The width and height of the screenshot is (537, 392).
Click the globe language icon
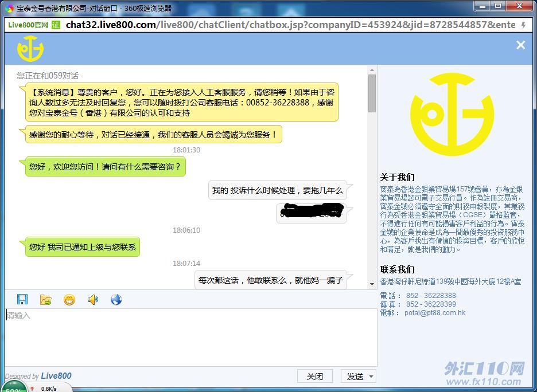(x=116, y=300)
